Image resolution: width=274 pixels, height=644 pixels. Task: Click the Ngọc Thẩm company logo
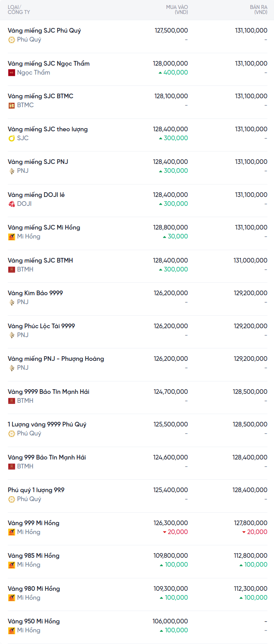click(x=12, y=73)
